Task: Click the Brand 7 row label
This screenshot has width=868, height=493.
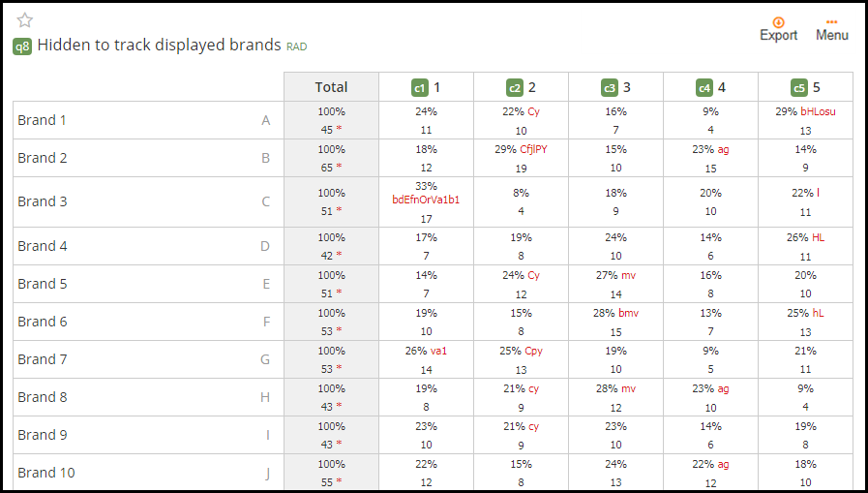Action: (x=43, y=359)
